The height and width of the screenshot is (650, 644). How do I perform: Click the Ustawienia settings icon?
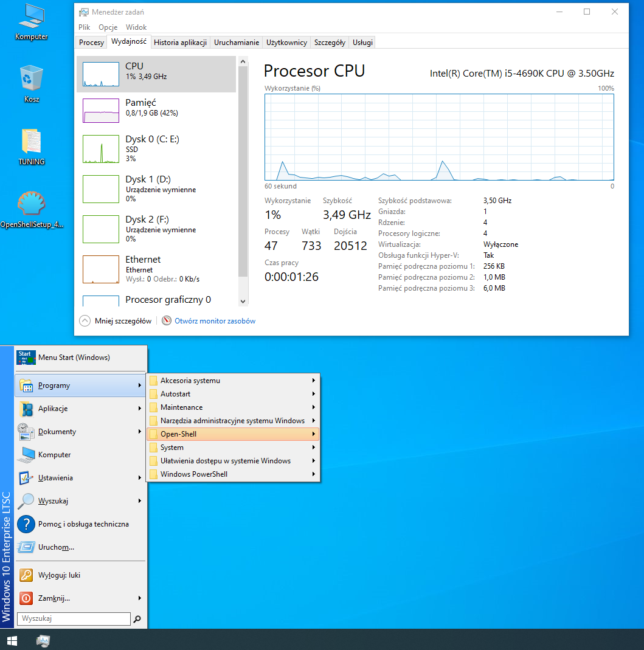click(x=27, y=478)
